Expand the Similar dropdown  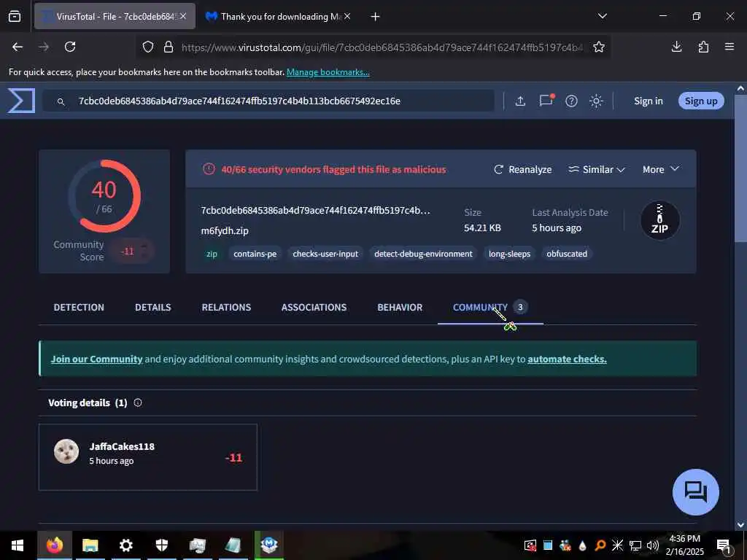597,169
